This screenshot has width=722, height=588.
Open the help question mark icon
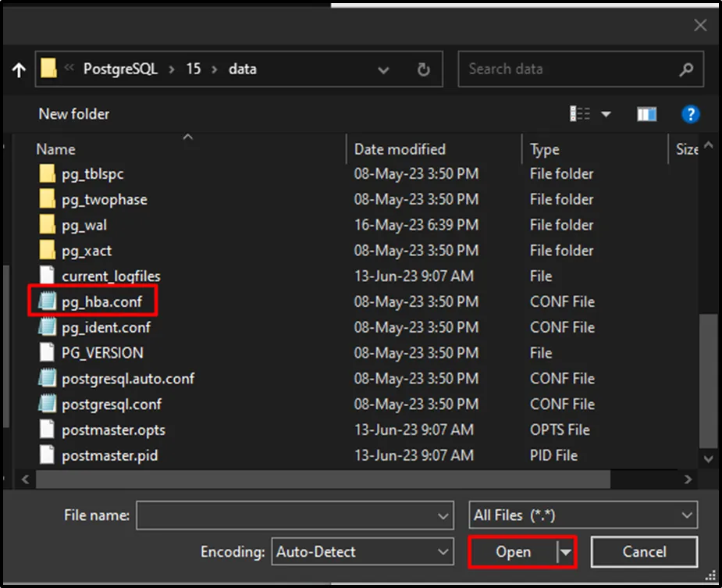coord(690,114)
